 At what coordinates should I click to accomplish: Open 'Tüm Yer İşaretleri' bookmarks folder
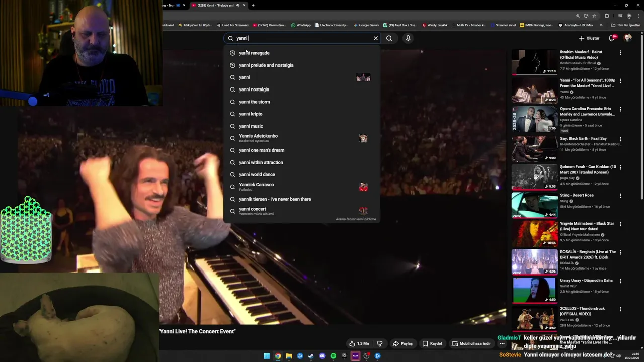click(626, 25)
